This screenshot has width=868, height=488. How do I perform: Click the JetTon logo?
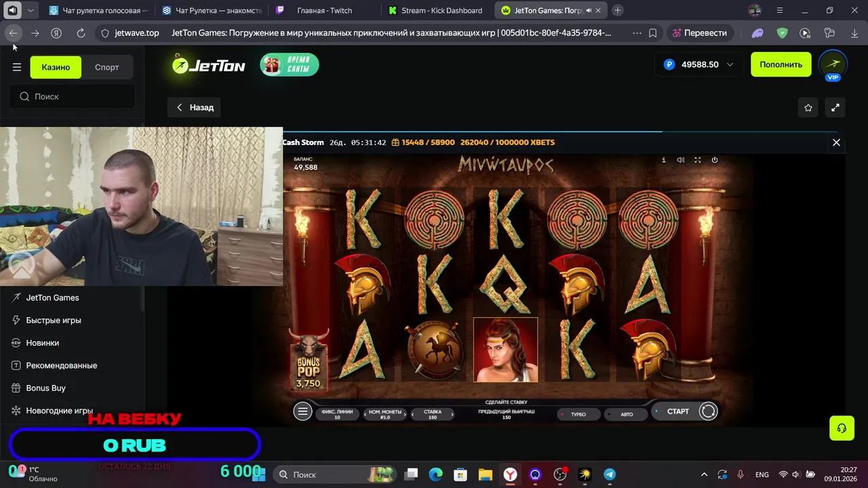click(208, 65)
